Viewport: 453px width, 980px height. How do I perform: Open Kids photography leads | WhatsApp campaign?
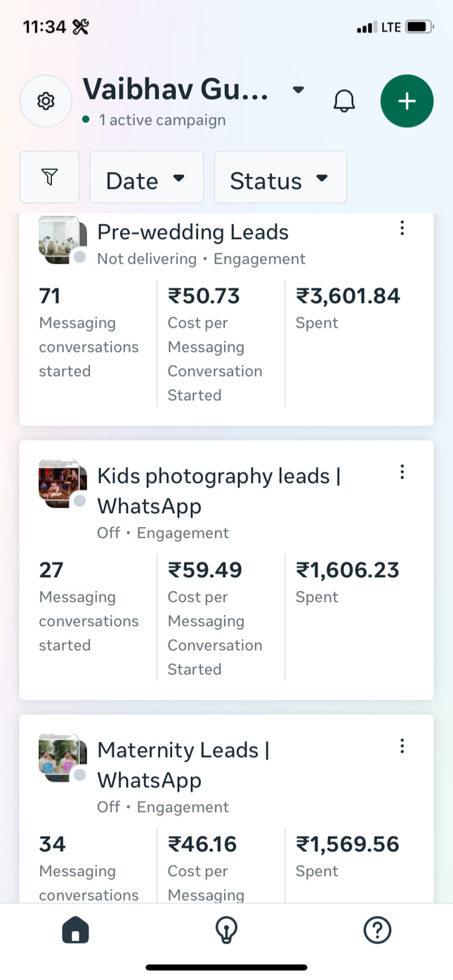tap(218, 490)
